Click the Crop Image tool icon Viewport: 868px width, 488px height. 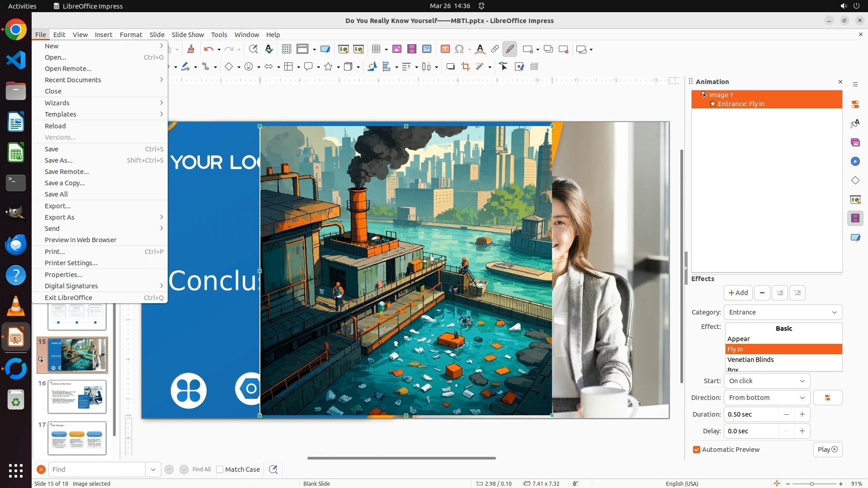point(465,67)
